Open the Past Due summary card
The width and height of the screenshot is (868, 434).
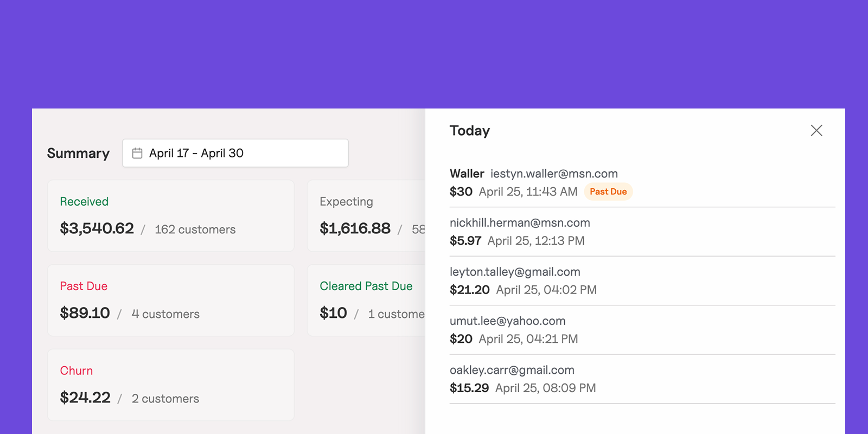coord(170,300)
